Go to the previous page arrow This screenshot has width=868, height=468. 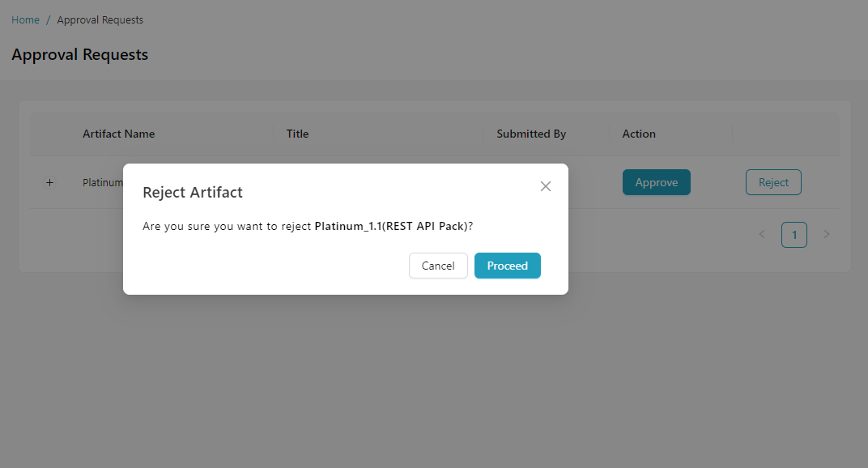pyautogui.click(x=762, y=235)
